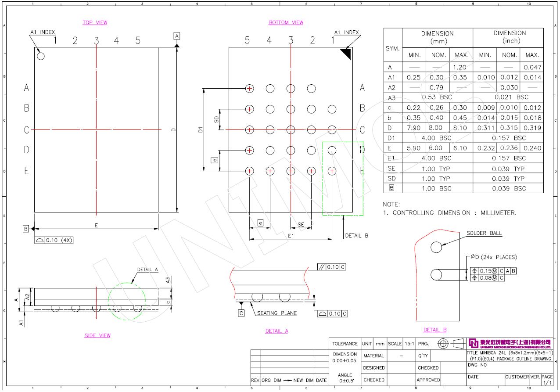The image size is (560, 392).
Task: Select the parallelism 0.10 C tolerance frame
Action: click(332, 267)
